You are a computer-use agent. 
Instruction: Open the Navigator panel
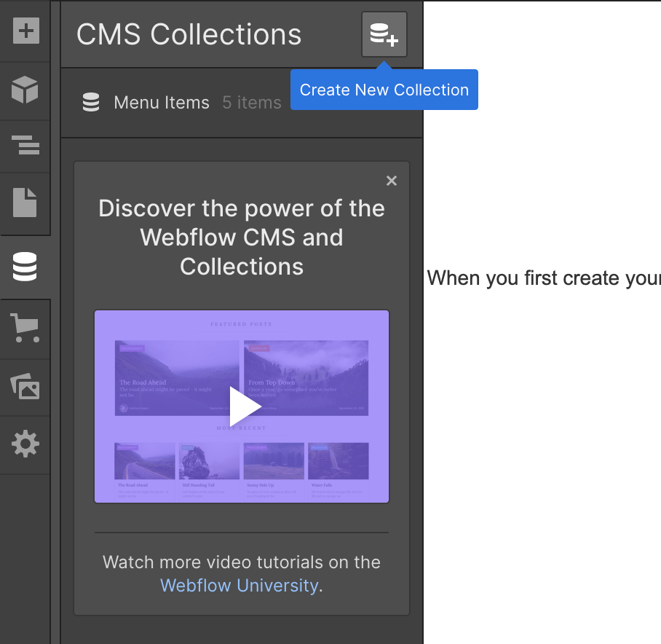[25, 145]
